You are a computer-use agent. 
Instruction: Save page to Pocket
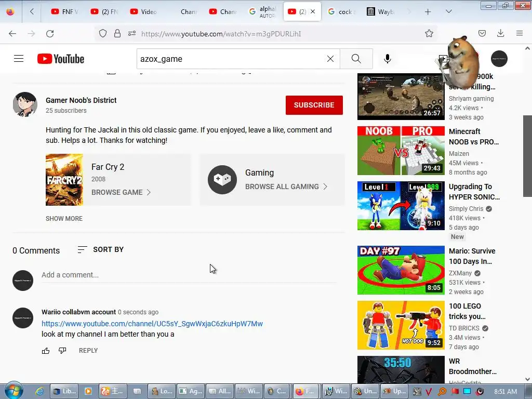[482, 33]
